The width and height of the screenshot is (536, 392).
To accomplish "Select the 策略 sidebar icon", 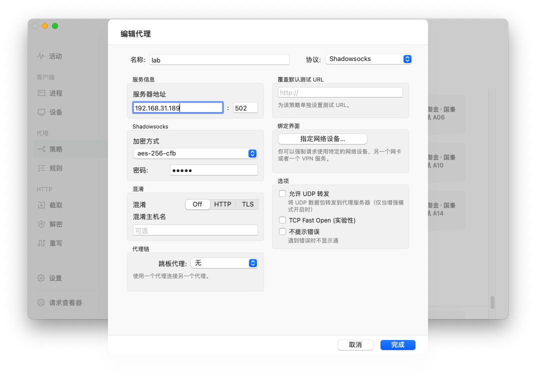I will point(50,149).
